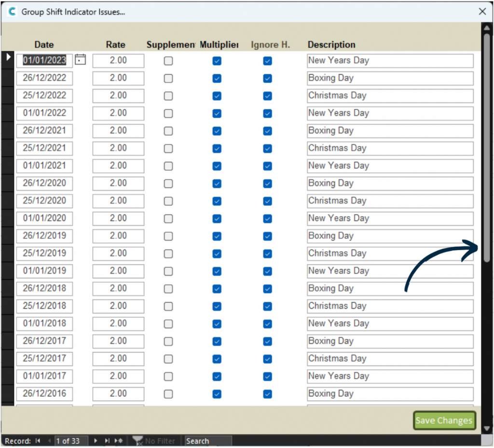Click the 'Record:' label in navigation bar
Viewport: 494px width, 448px height.
(18, 441)
